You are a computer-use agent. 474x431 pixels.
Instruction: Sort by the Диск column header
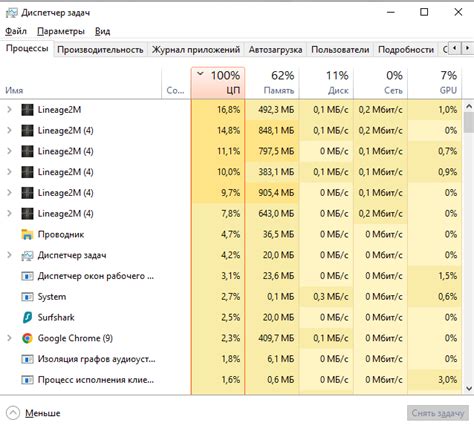327,83
